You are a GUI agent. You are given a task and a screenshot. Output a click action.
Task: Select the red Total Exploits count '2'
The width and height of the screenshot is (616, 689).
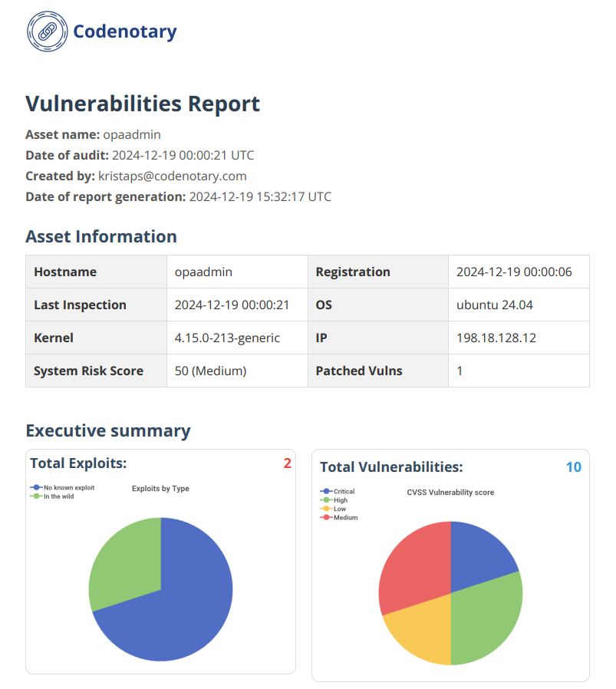click(286, 463)
